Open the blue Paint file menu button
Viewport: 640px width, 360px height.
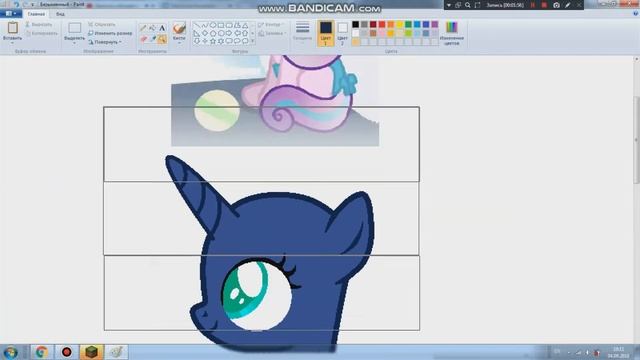11,13
